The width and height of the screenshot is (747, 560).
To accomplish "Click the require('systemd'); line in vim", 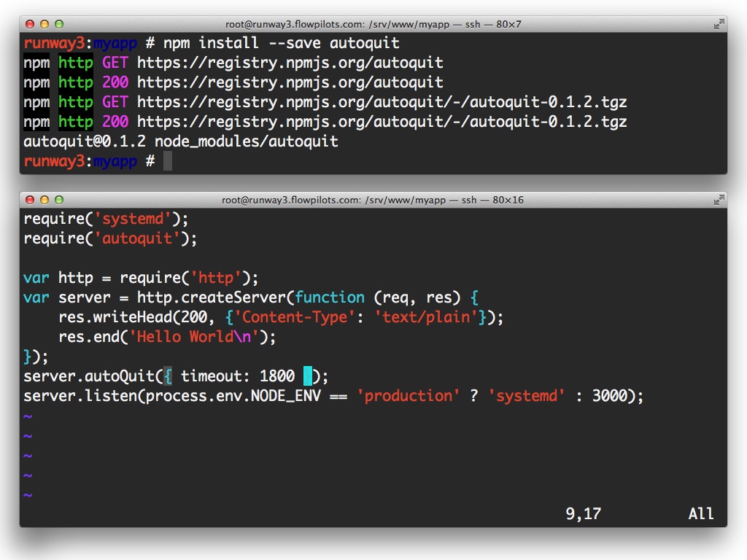I will tap(107, 219).
